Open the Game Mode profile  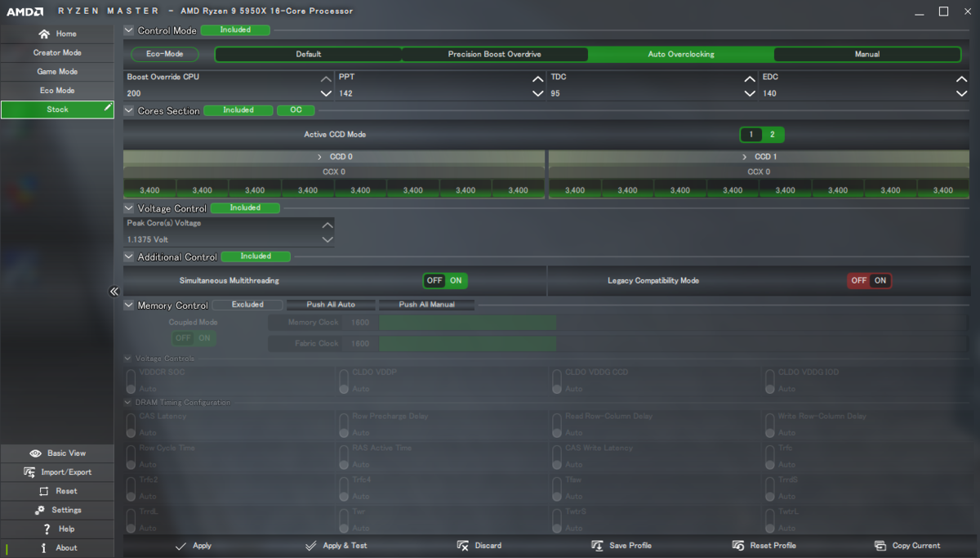tap(57, 71)
